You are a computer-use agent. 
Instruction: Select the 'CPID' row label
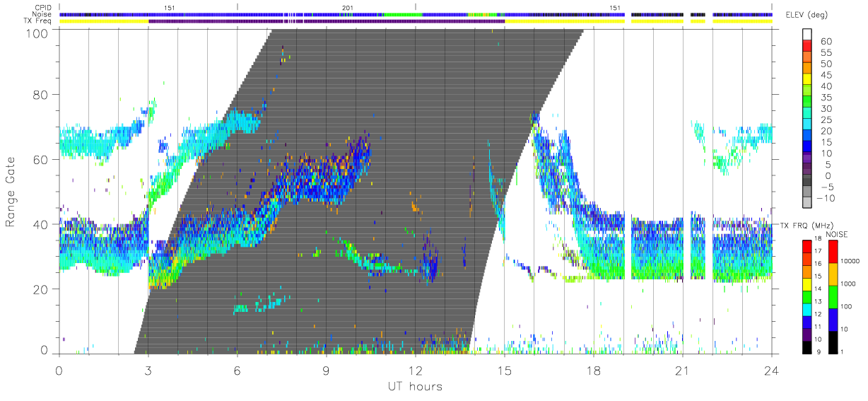coord(42,8)
